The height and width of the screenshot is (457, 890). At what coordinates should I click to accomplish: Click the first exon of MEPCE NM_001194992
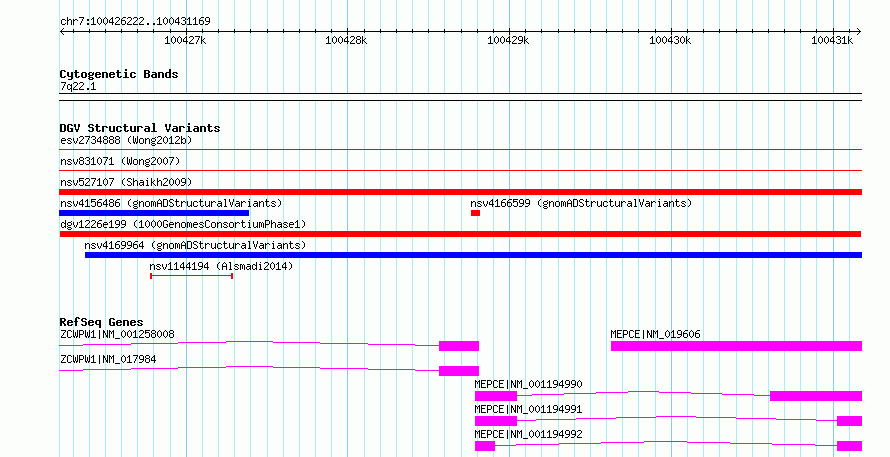pyautogui.click(x=485, y=446)
